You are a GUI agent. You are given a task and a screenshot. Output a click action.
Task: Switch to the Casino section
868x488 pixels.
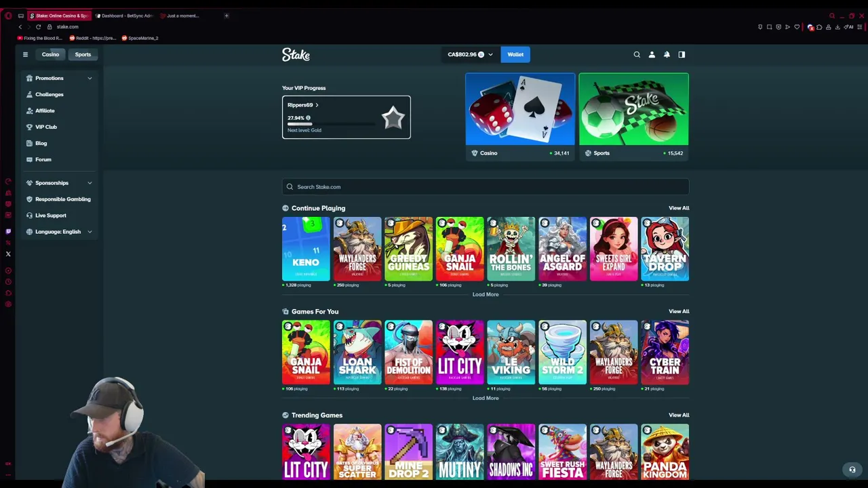(x=50, y=54)
